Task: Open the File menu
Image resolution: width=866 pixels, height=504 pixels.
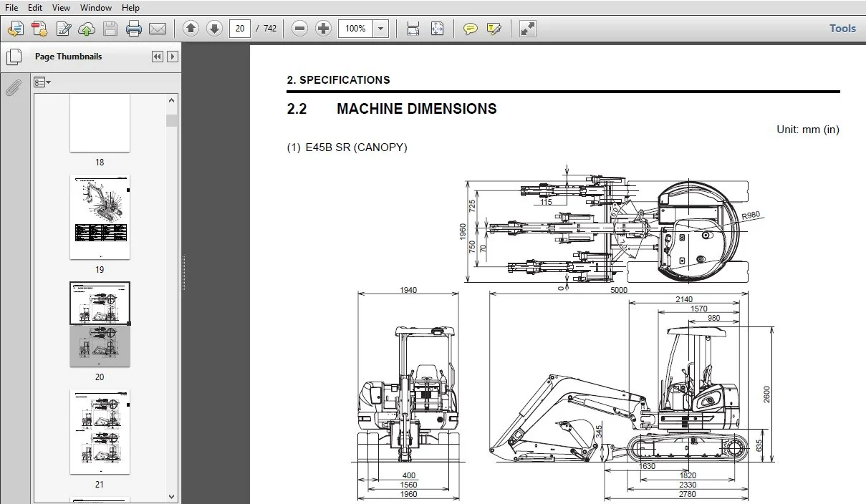Action: point(11,7)
